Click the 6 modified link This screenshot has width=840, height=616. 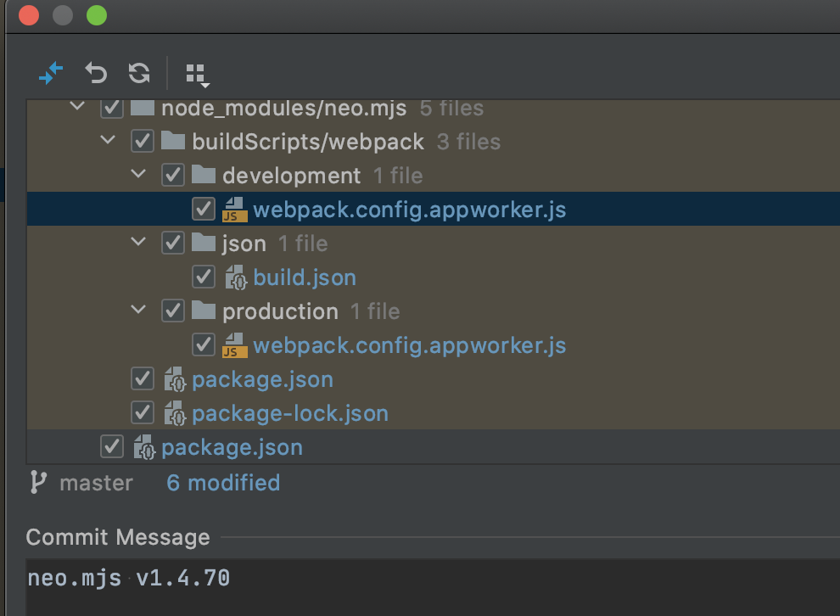click(x=223, y=483)
